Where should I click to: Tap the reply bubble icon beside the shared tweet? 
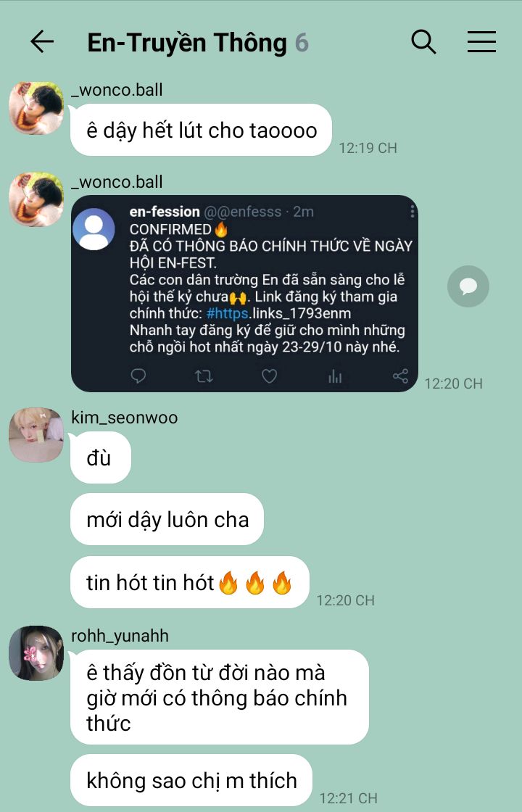[468, 286]
